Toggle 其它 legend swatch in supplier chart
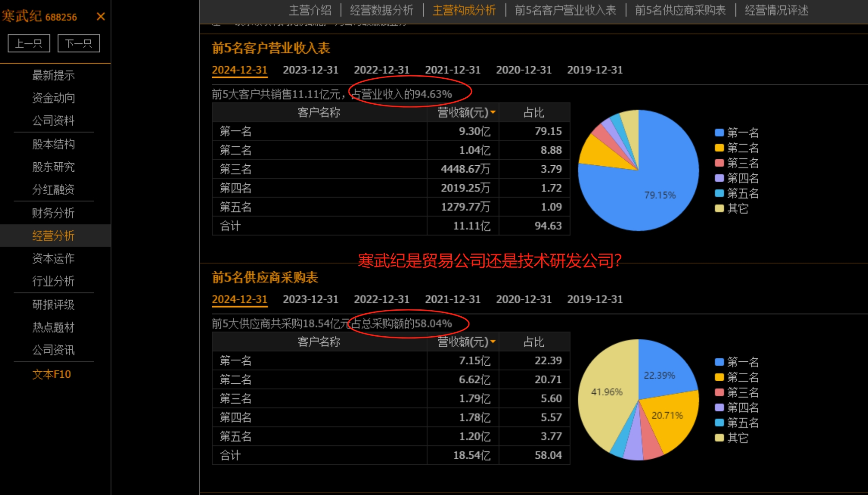The height and width of the screenshot is (495, 868). (719, 437)
